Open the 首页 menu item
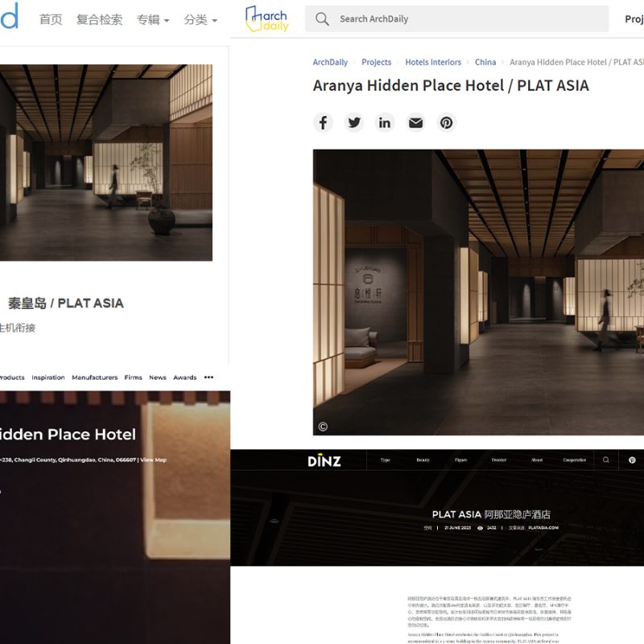 [51, 20]
